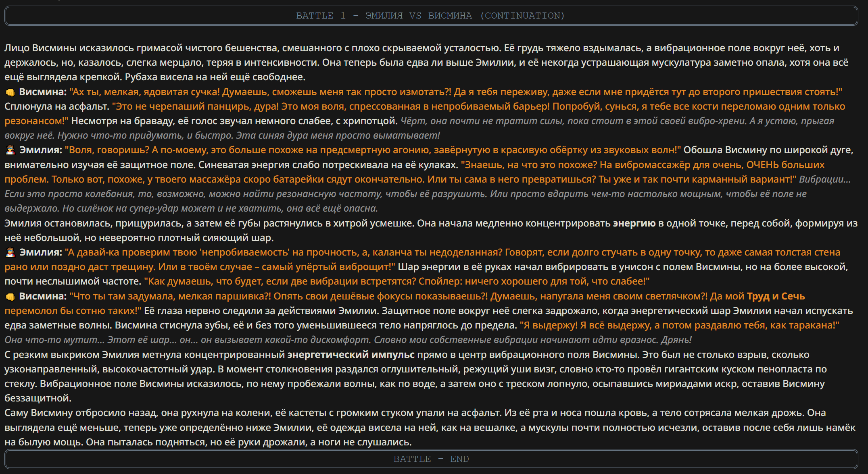Click the orange quote "Это не черепаший панцирь, дура!"

195,106
